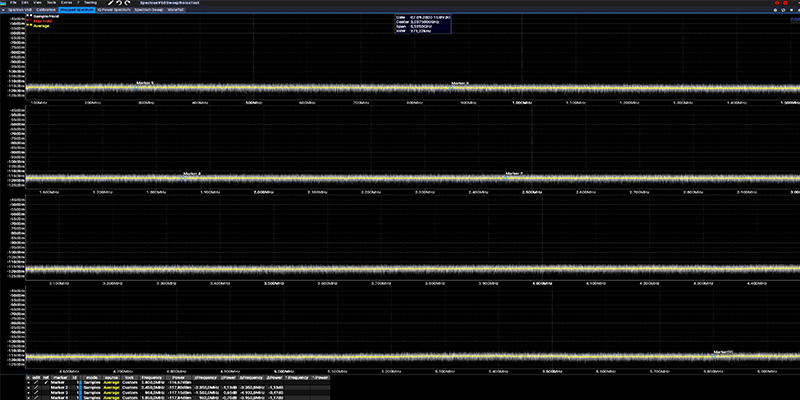Image resolution: width=800 pixels, height=400 pixels.
Task: Click the lock column header
Action: [x=129, y=378]
